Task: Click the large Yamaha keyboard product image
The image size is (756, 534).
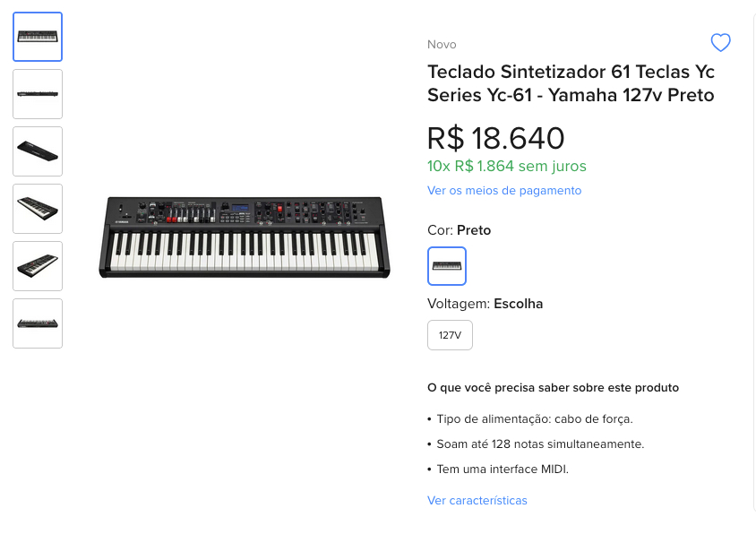Action: [x=245, y=237]
